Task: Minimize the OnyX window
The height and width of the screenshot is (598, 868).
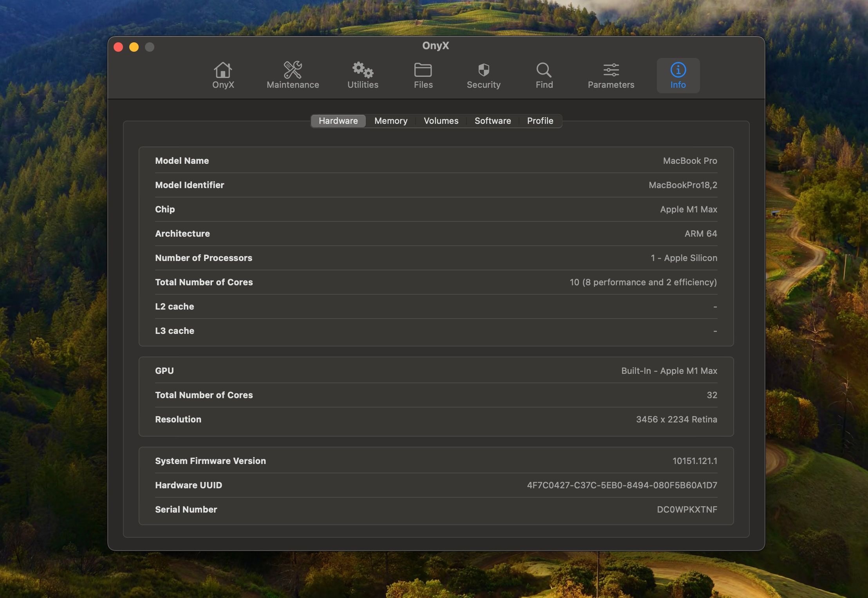Action: coord(134,47)
